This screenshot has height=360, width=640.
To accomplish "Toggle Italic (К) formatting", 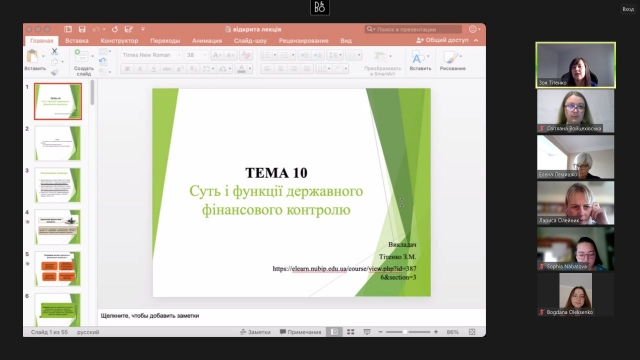I will [140, 69].
